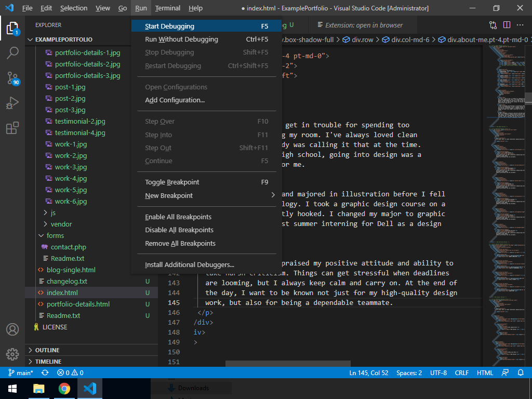Choose Start Debugging from the menu
The height and width of the screenshot is (399, 532).
click(x=170, y=26)
